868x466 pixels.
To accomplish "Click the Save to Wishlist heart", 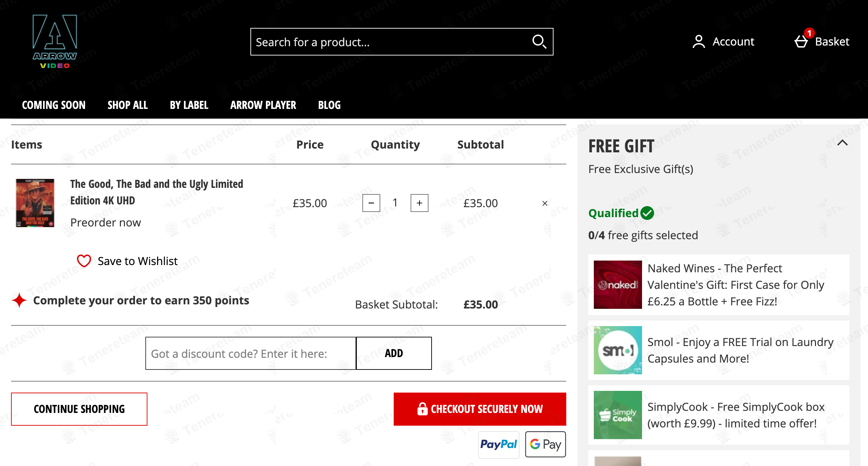I will 84,261.
